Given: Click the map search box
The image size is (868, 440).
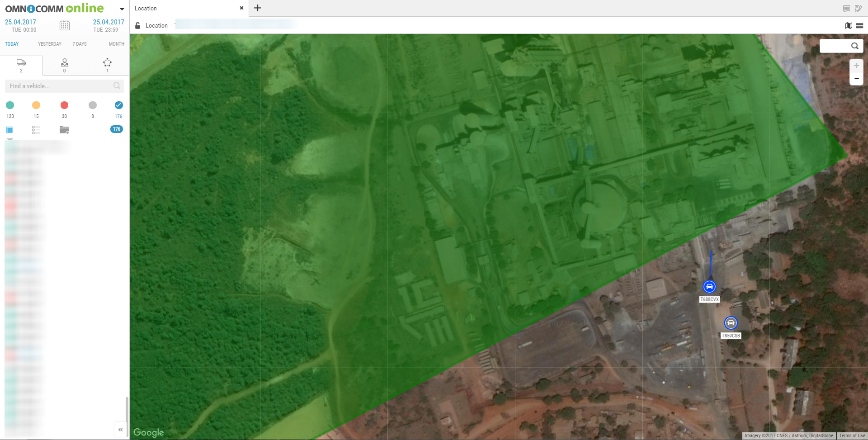Looking at the screenshot, I should pyautogui.click(x=841, y=46).
